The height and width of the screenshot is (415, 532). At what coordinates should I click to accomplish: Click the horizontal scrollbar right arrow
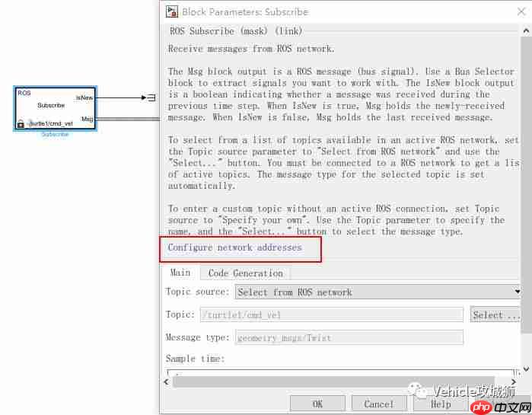pyautogui.click(x=513, y=381)
